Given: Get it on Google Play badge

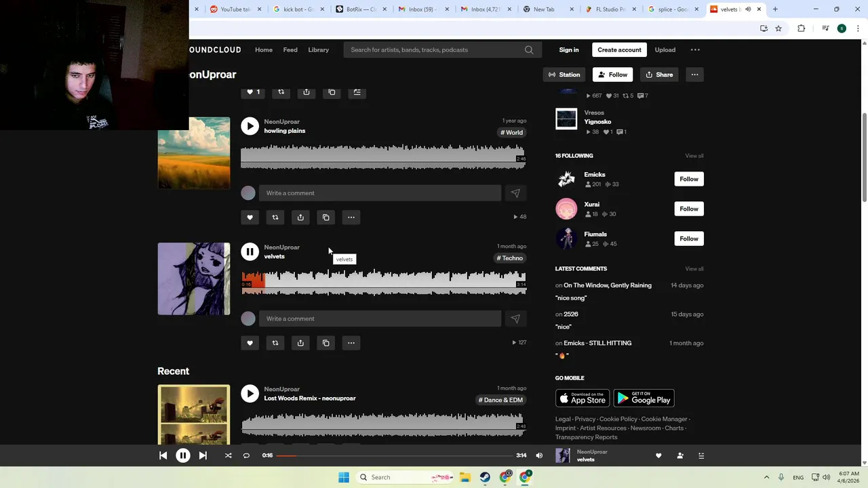Looking at the screenshot, I should coord(644,399).
